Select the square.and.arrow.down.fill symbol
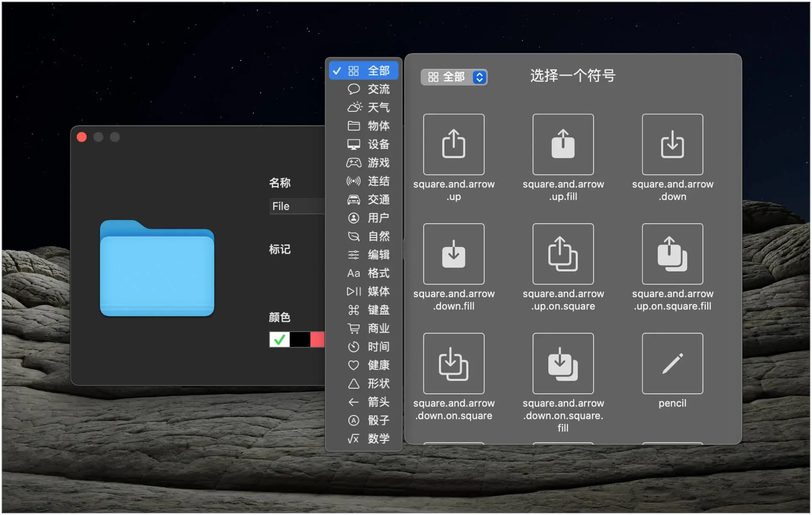812x515 pixels. pos(453,254)
